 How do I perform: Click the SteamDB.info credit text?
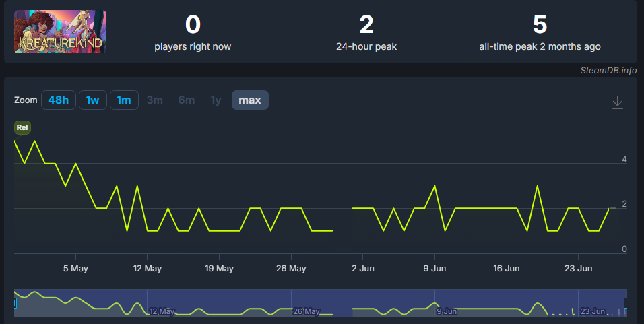608,70
